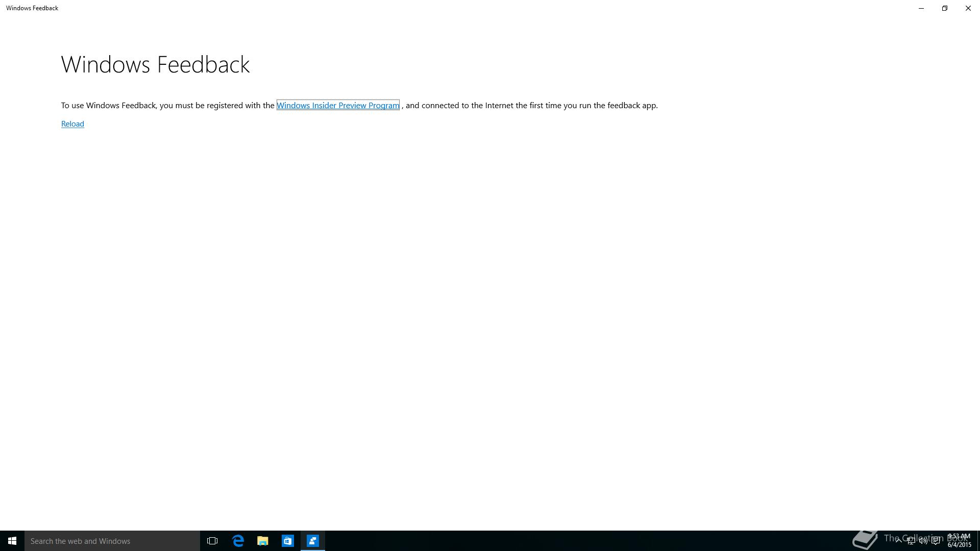Select the Windows Feedback taskbar icon
Image resolution: width=980 pixels, height=551 pixels.
[313, 541]
